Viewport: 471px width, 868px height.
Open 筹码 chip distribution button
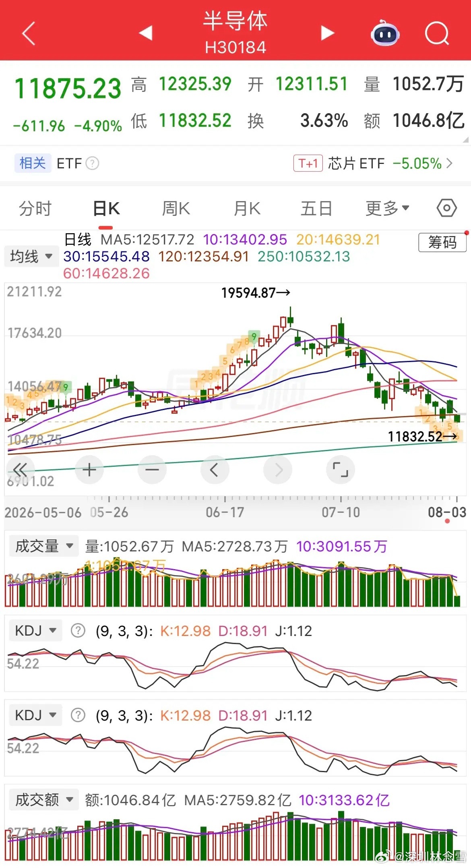click(442, 242)
